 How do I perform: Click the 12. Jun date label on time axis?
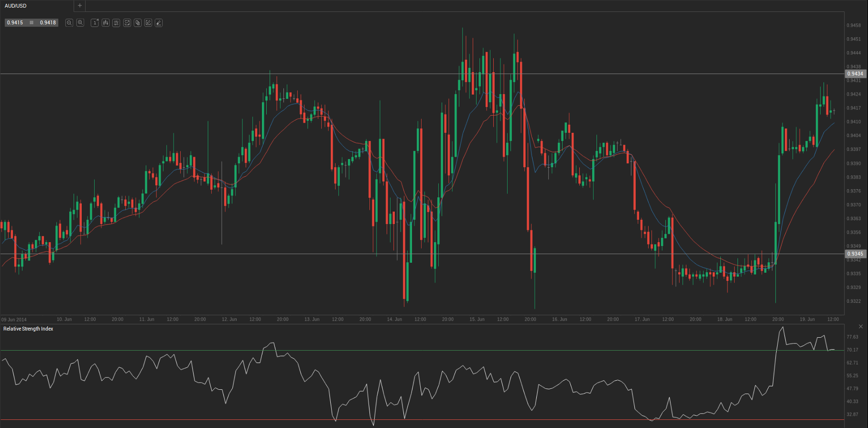229,319
